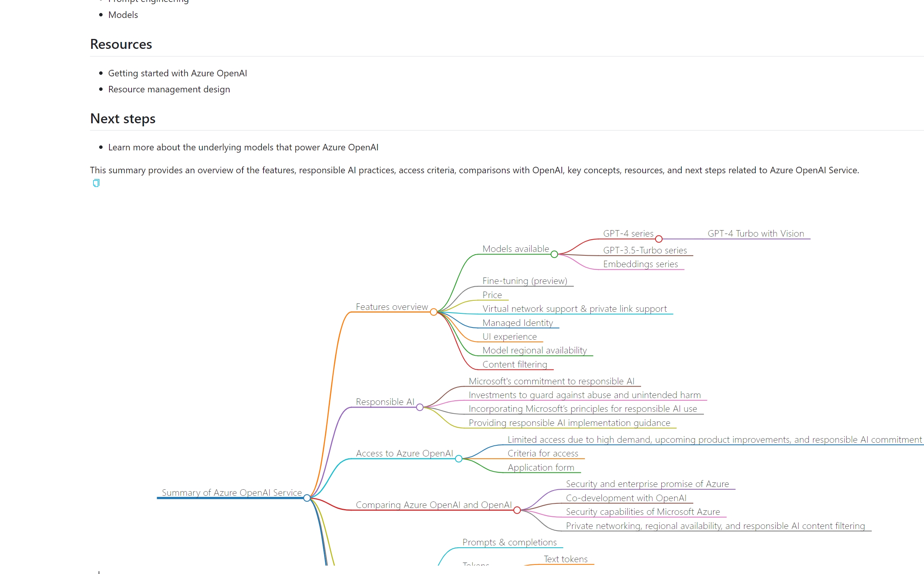Viewport: 924px width, 574px height.
Task: Click 'Getting started with Azure OpenAI' bullet
Action: [x=178, y=73]
